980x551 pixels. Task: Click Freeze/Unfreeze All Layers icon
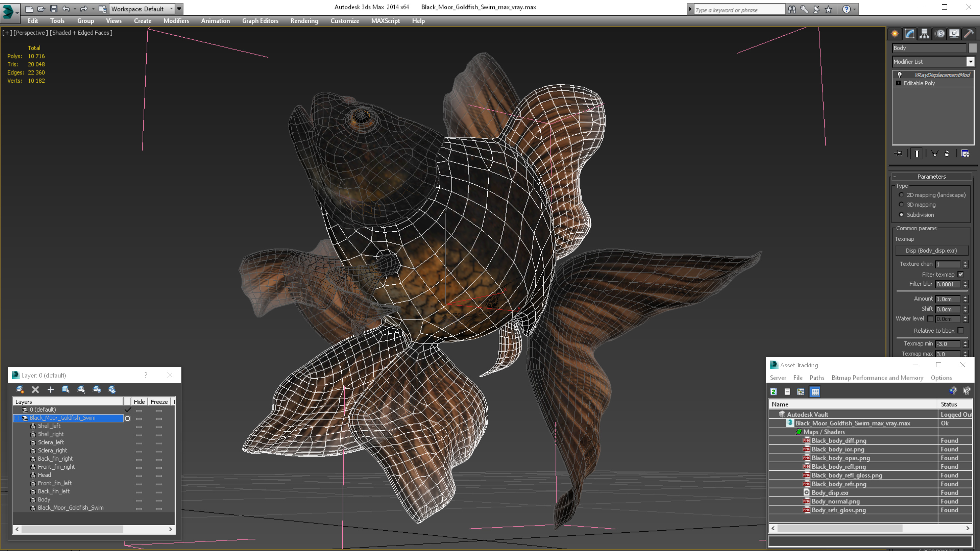point(112,389)
